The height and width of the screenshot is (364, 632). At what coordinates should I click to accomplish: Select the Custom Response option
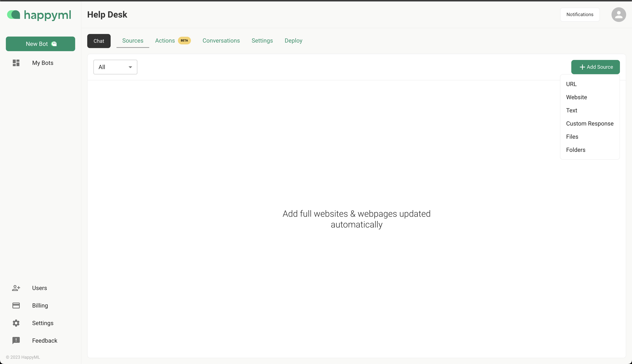(590, 124)
